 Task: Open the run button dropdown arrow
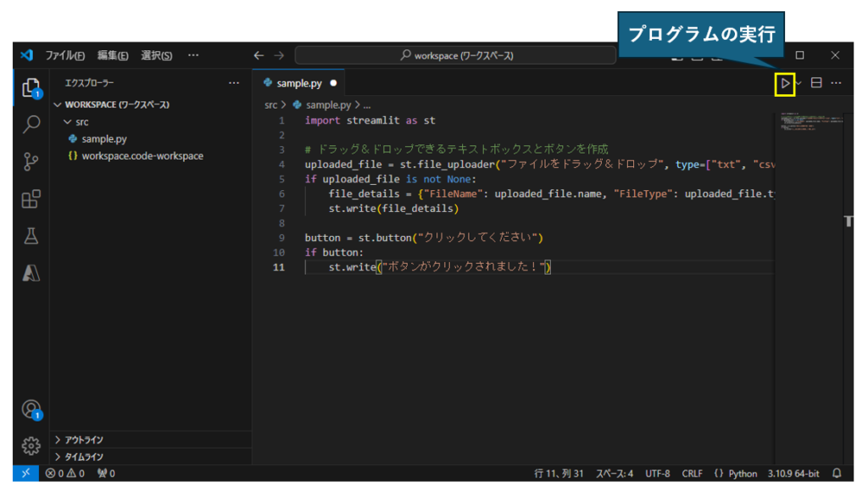pyautogui.click(x=799, y=83)
